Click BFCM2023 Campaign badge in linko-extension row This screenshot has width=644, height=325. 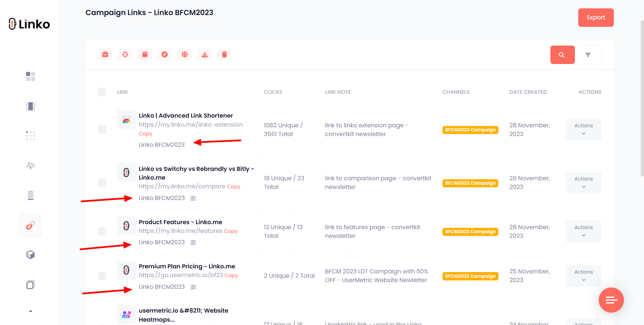click(470, 130)
